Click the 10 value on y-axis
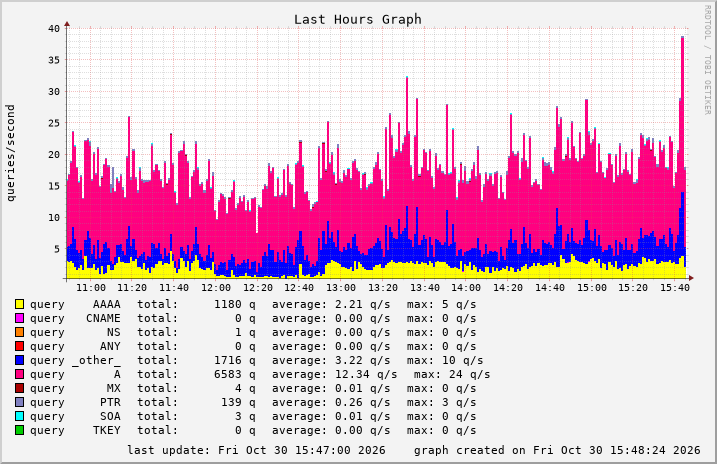Image resolution: width=717 pixels, height=464 pixels. coord(54,218)
